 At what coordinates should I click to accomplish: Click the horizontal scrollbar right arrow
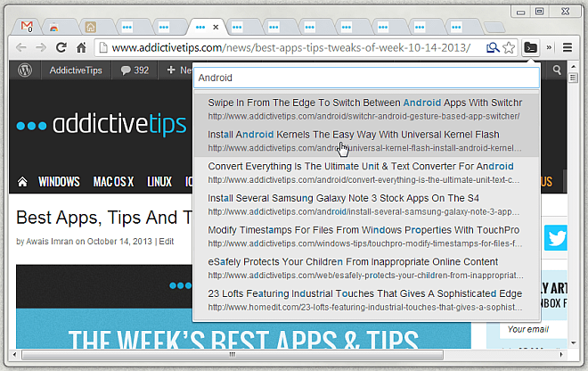(561, 354)
